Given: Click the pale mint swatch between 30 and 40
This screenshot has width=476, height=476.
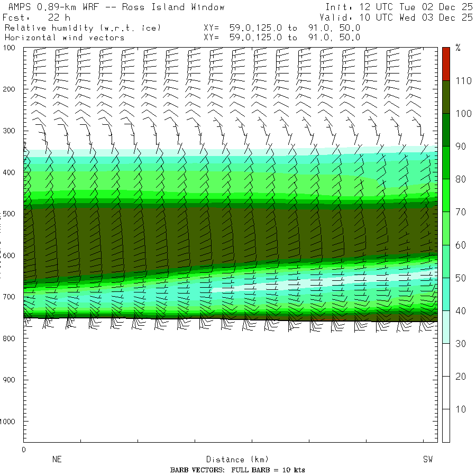Looking at the screenshot, I should (446, 327).
